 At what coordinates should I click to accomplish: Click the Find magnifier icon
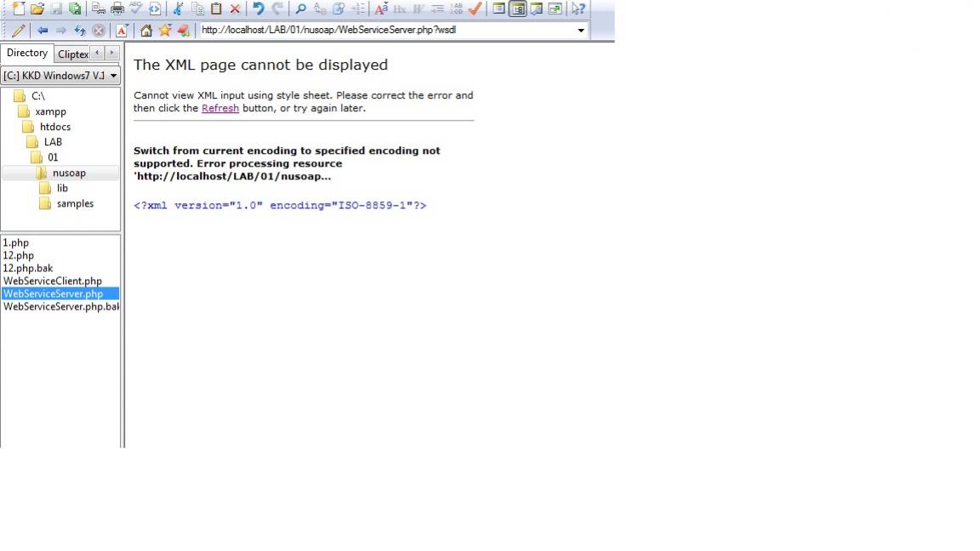point(300,9)
